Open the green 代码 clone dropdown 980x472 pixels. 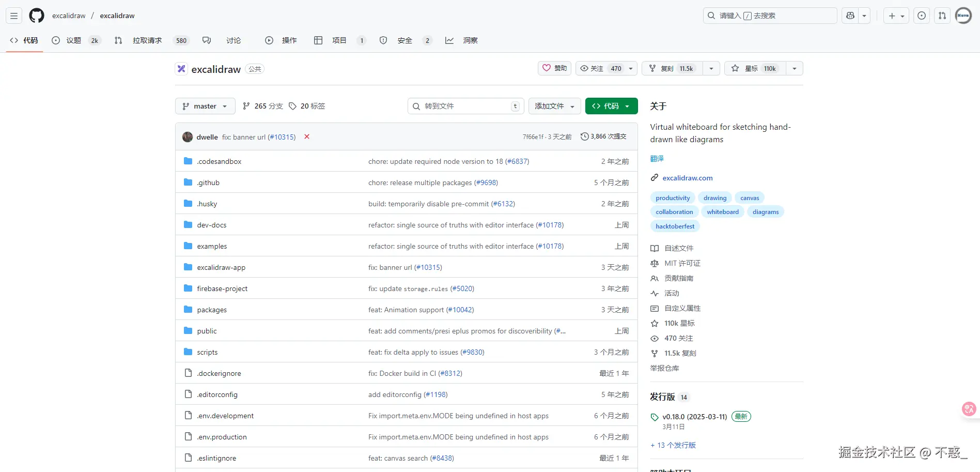tap(611, 106)
